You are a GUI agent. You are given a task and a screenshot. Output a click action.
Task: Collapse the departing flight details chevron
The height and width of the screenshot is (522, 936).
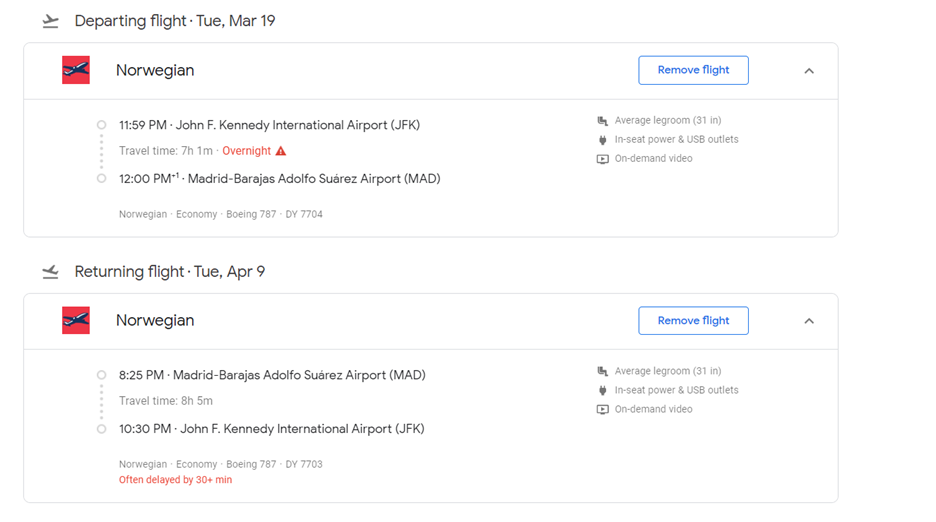click(809, 71)
